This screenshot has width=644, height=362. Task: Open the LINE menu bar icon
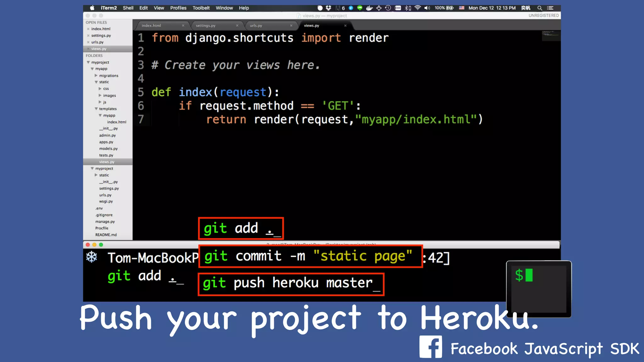(360, 8)
